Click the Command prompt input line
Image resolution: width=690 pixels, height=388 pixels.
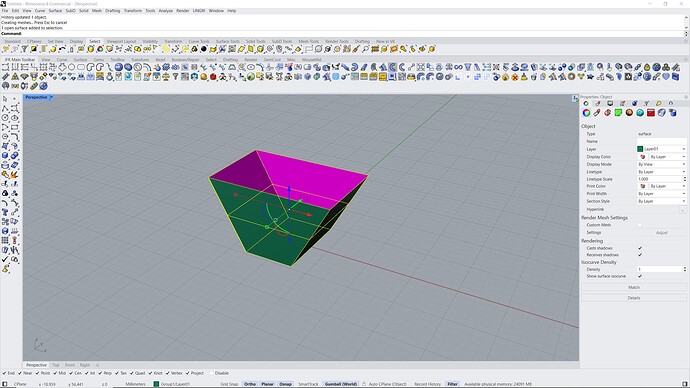(x=342, y=33)
